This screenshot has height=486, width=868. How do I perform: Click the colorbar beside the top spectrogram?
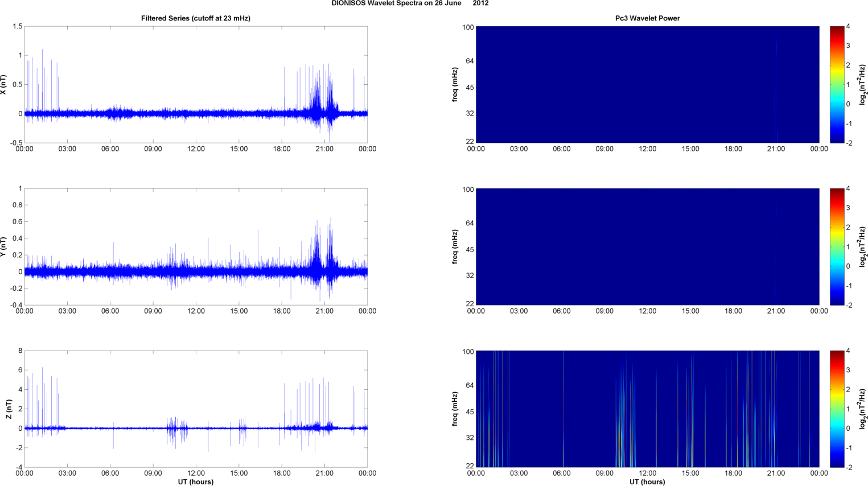(837, 84)
